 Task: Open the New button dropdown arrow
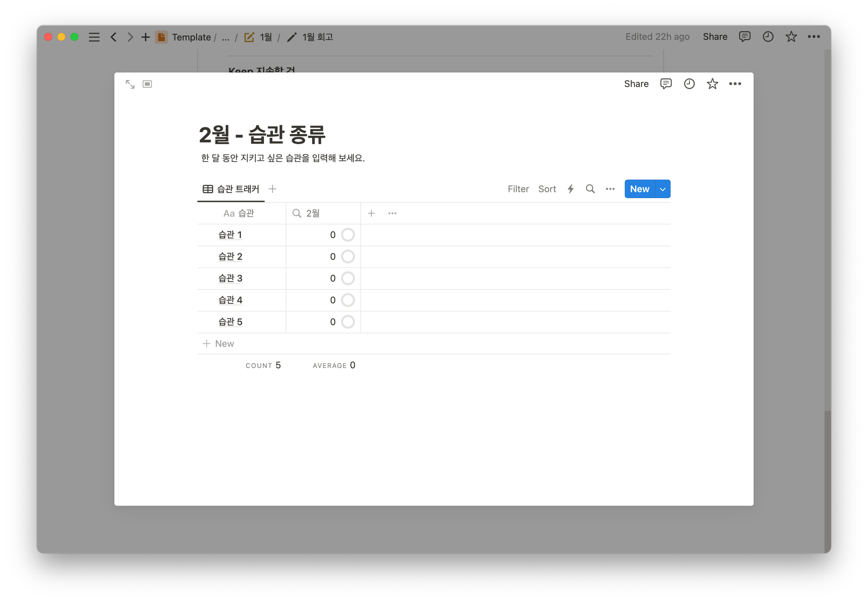pos(662,189)
